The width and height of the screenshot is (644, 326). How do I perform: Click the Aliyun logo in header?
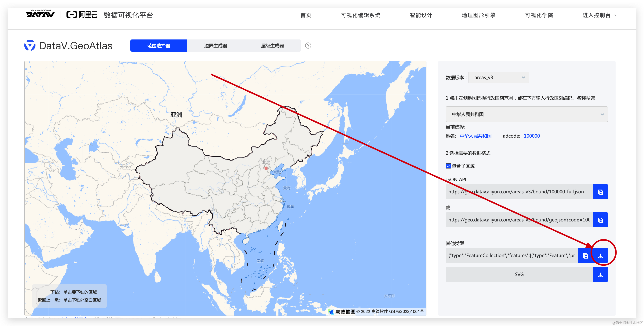tap(81, 15)
